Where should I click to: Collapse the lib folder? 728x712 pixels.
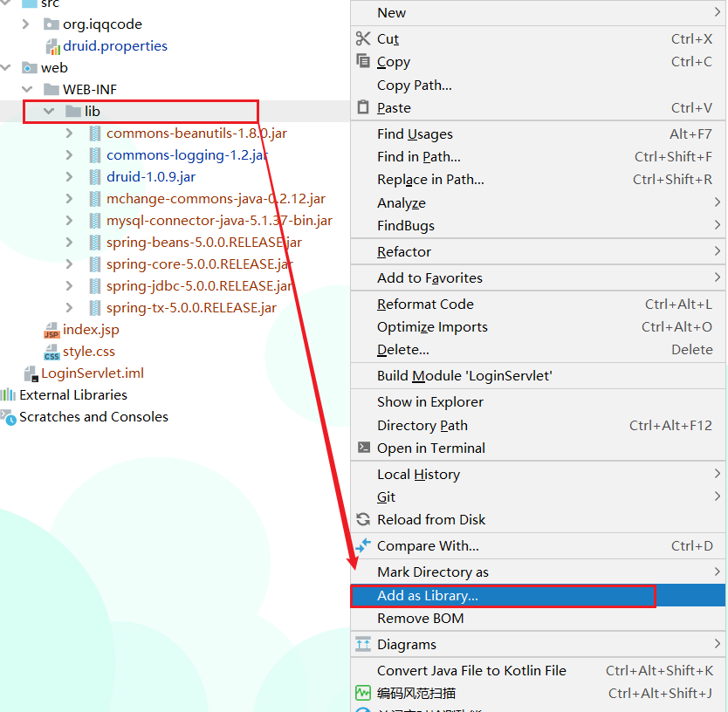click(x=49, y=111)
